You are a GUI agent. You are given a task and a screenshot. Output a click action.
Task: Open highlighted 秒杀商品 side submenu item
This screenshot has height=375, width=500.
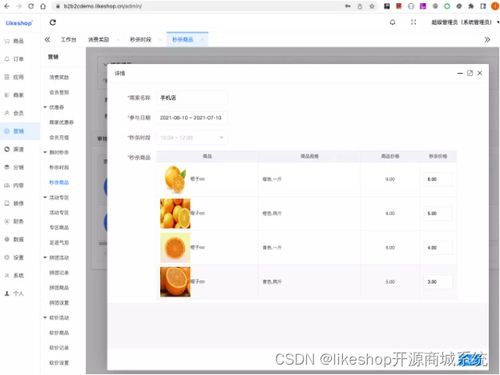[59, 182]
